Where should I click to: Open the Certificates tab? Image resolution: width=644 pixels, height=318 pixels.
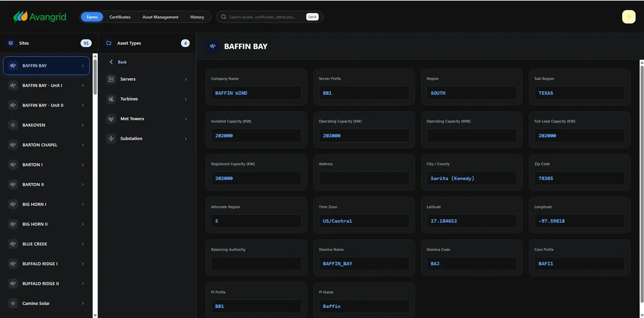(120, 17)
